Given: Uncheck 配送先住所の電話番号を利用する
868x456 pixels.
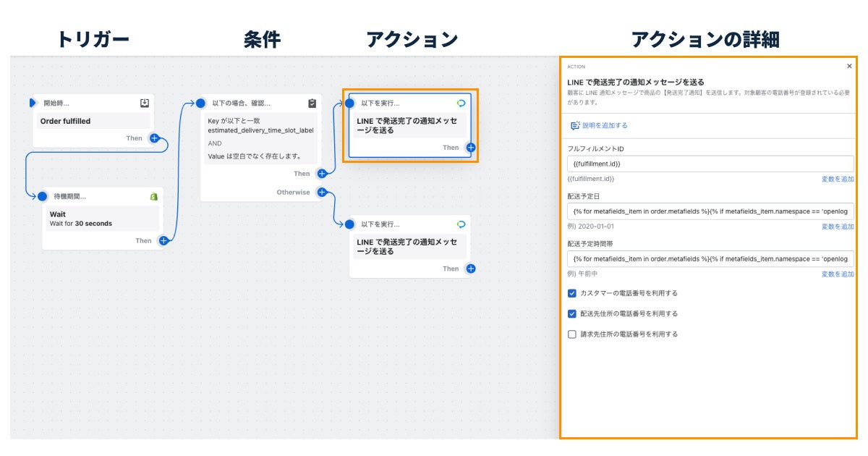Looking at the screenshot, I should pos(571,313).
